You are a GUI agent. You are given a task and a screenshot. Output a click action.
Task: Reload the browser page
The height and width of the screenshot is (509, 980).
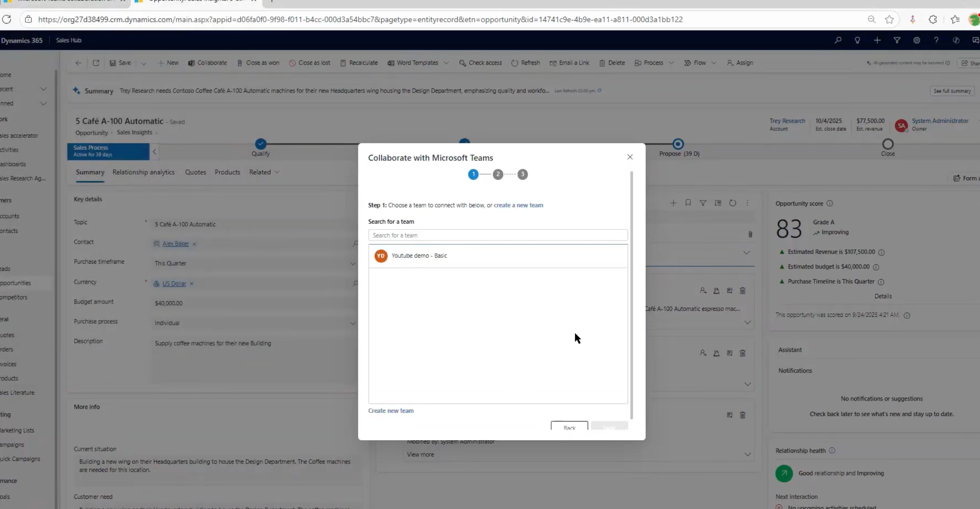pos(7,20)
